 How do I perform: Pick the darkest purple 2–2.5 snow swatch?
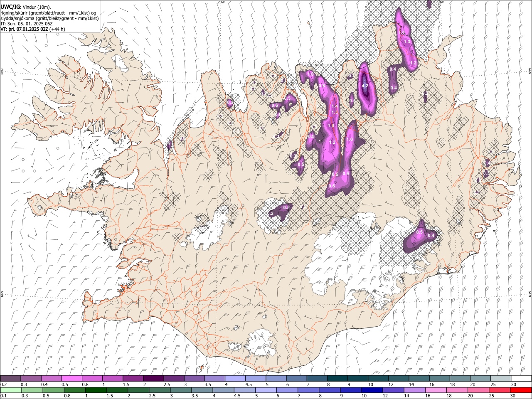(153, 379)
